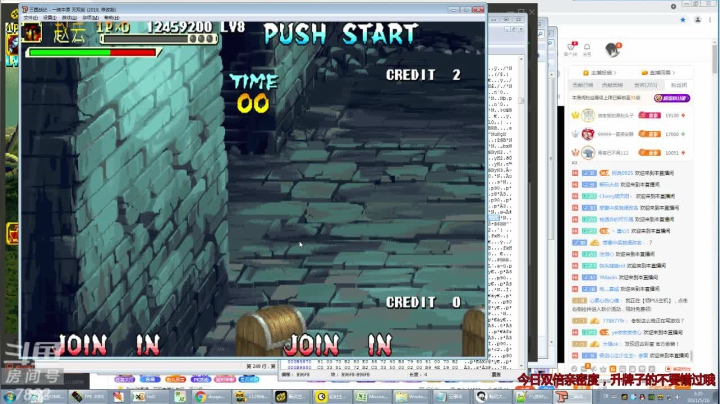The width and height of the screenshot is (720, 404).
Task: Click the taskbar volume speaker icon
Action: point(677,397)
